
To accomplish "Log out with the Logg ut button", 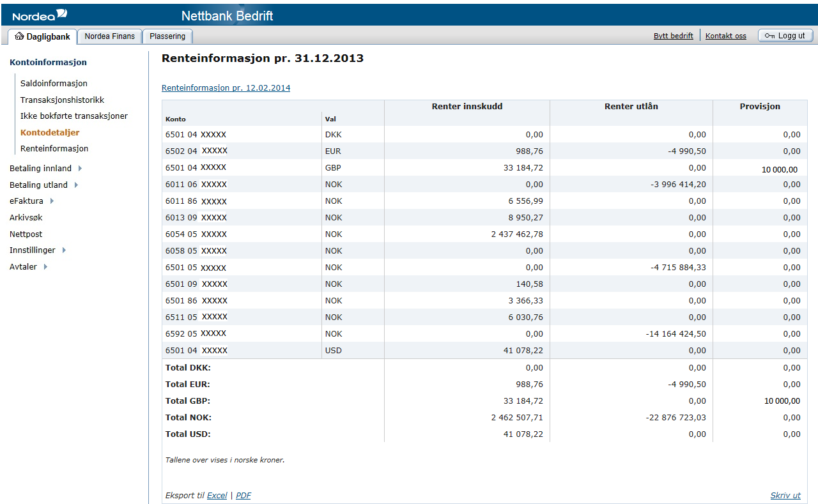I will click(785, 36).
